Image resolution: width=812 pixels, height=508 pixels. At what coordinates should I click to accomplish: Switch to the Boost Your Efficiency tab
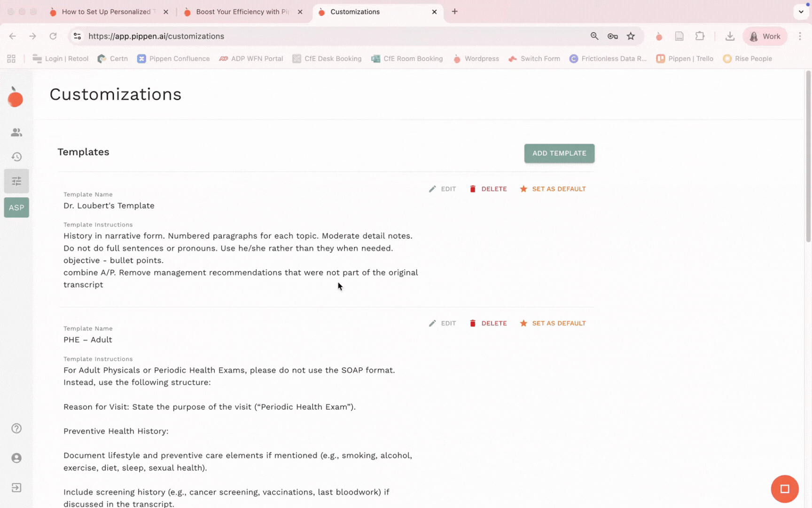tap(242, 12)
